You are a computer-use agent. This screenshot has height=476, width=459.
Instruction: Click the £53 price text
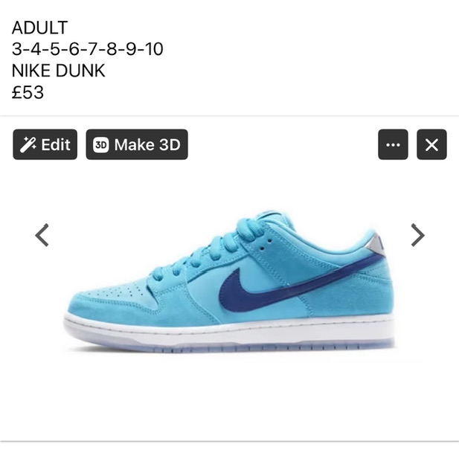pyautogui.click(x=28, y=92)
